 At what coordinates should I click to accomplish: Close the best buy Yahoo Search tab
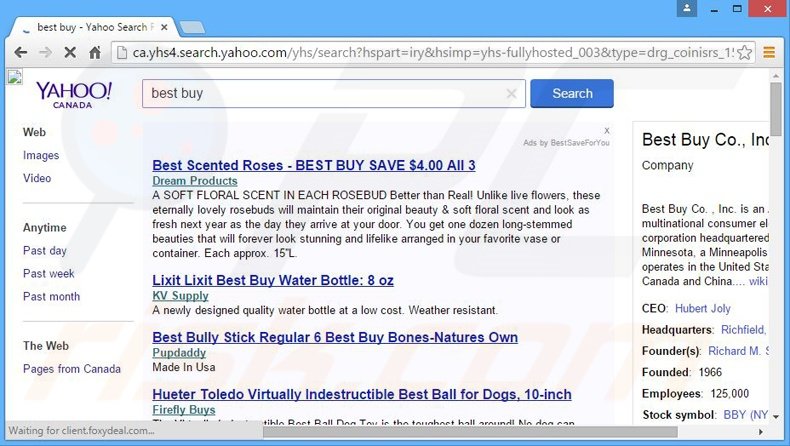point(164,27)
